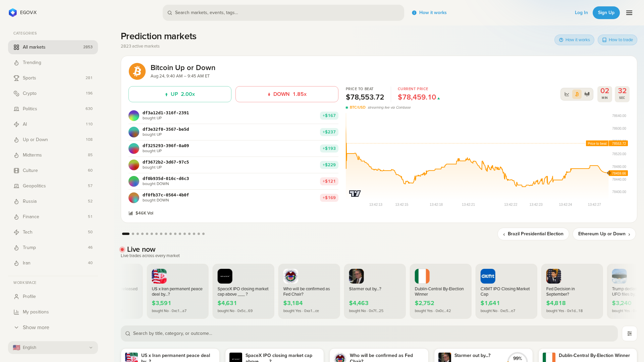This screenshot has height=362, width=644.
Task: Click the Bitcoin coin icon in featured market
Action: click(x=137, y=71)
